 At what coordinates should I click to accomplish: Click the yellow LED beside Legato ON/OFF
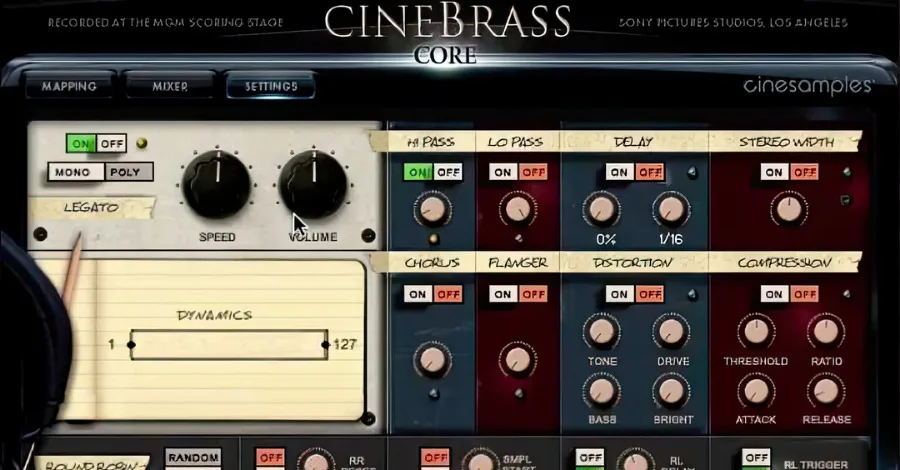[x=142, y=143]
